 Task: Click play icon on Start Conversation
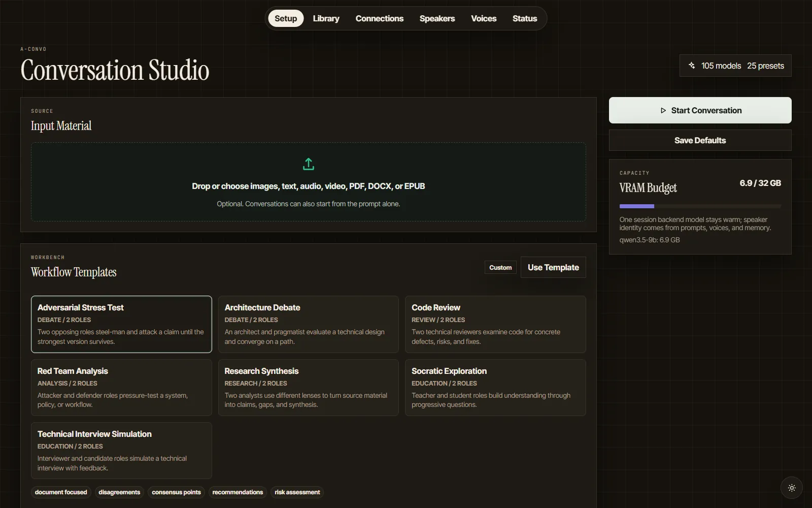[663, 110]
